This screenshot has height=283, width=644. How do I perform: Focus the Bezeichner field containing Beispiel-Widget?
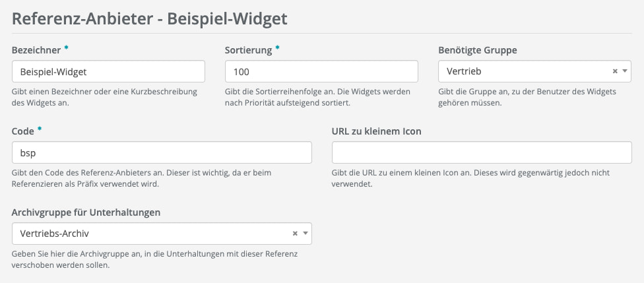[108, 71]
